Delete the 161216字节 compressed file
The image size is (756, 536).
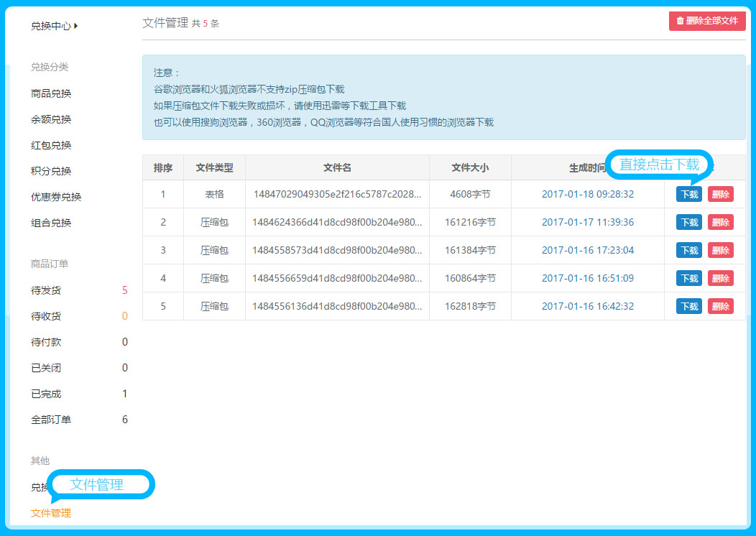tap(720, 223)
